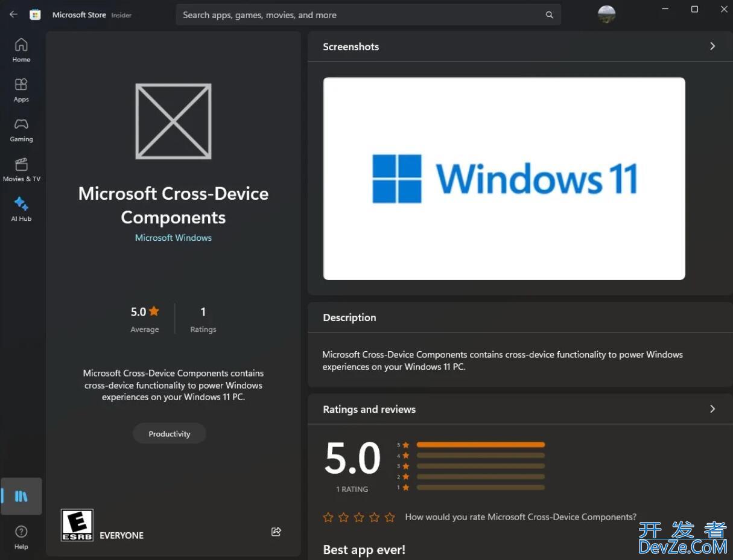
Task: Rate the app two stars
Action: [x=344, y=517]
